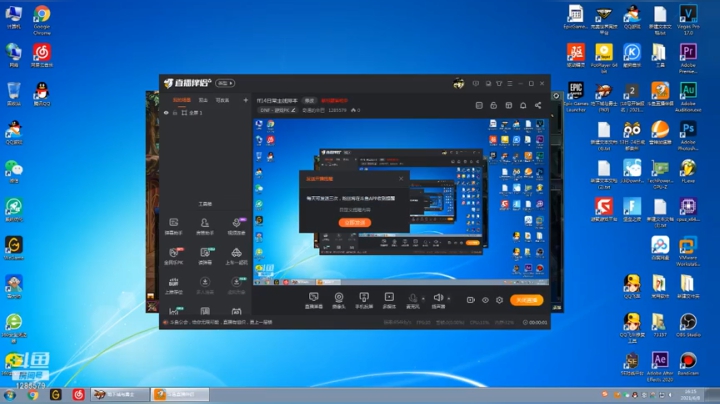Open the Bandicam desktop shortcut
The height and width of the screenshot is (404, 720).
coord(688,363)
